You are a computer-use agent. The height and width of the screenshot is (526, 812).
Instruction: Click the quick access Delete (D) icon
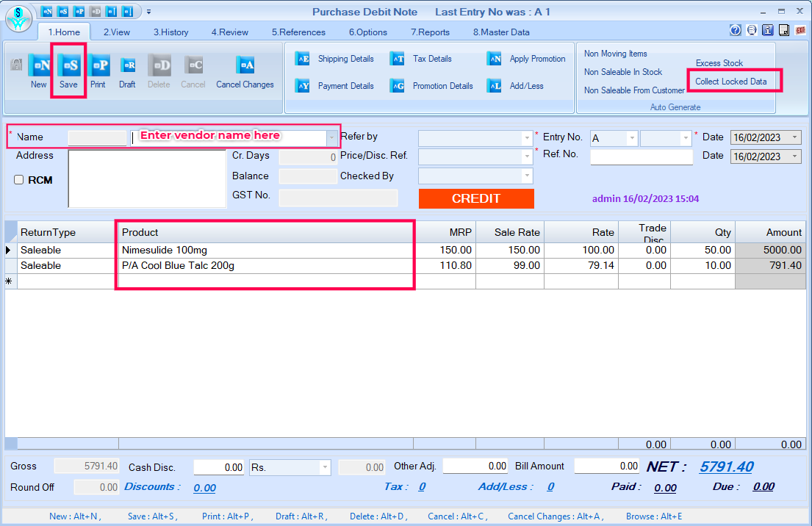pyautogui.click(x=96, y=11)
